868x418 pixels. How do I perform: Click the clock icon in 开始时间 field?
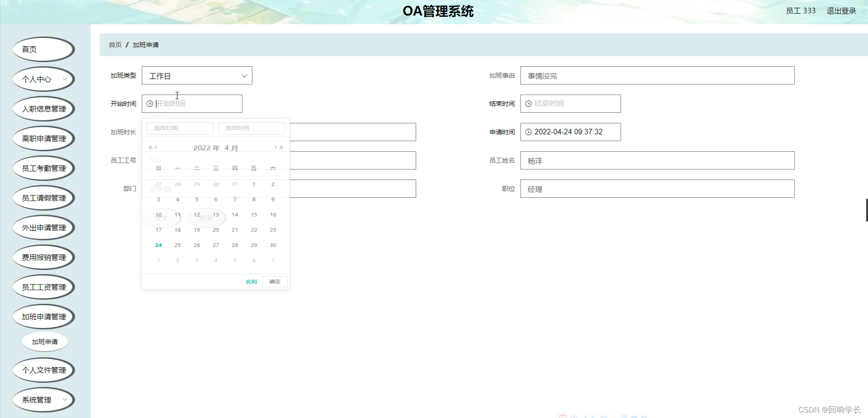pos(151,104)
